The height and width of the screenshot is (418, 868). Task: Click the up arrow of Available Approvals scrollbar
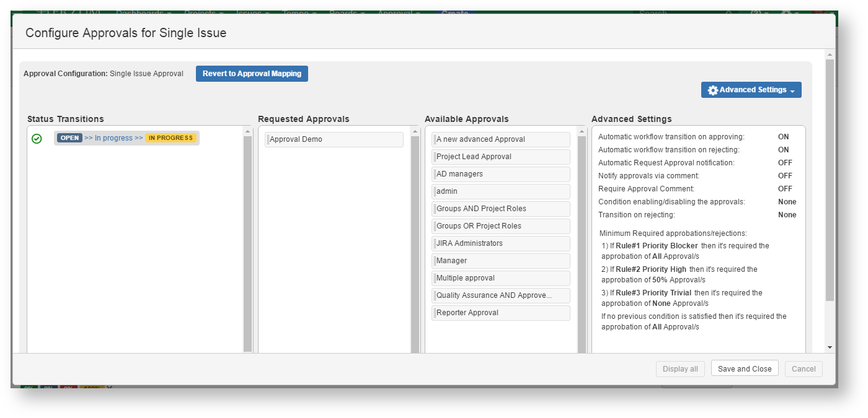(x=582, y=131)
